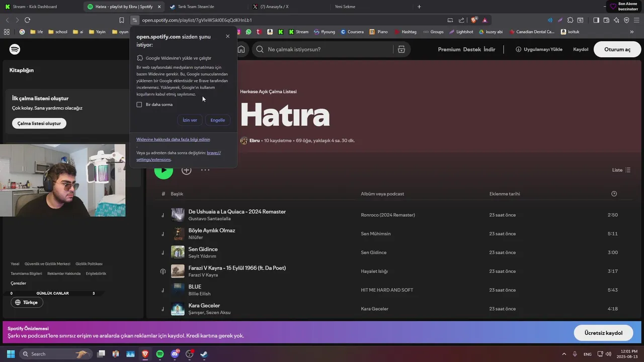Click Ücretsiz kaydol button
The image size is (644, 362).
click(x=603, y=333)
